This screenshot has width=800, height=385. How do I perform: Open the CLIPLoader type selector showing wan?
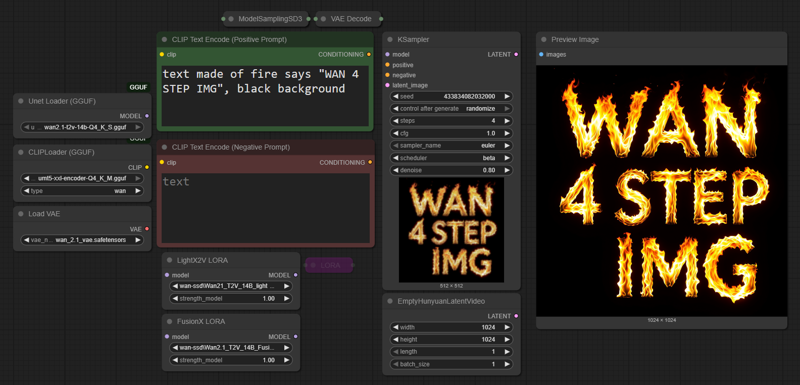coord(82,191)
